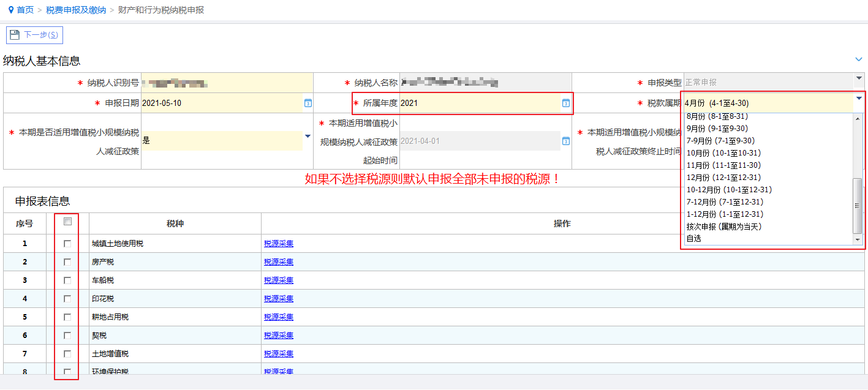The width and height of the screenshot is (868, 390).
Task: Tick the 契税 row checkbox
Action: [67, 336]
